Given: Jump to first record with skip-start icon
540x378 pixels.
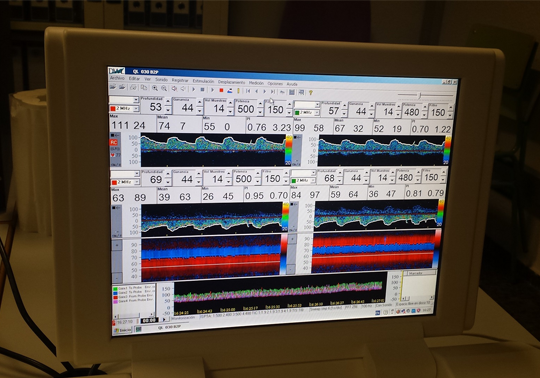Looking at the screenshot, I should pyautogui.click(x=248, y=91).
